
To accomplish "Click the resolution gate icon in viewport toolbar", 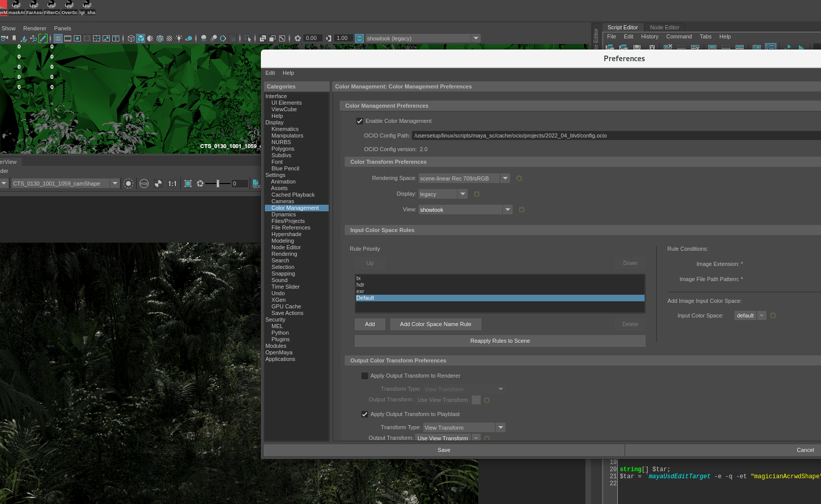I will pyautogui.click(x=77, y=38).
